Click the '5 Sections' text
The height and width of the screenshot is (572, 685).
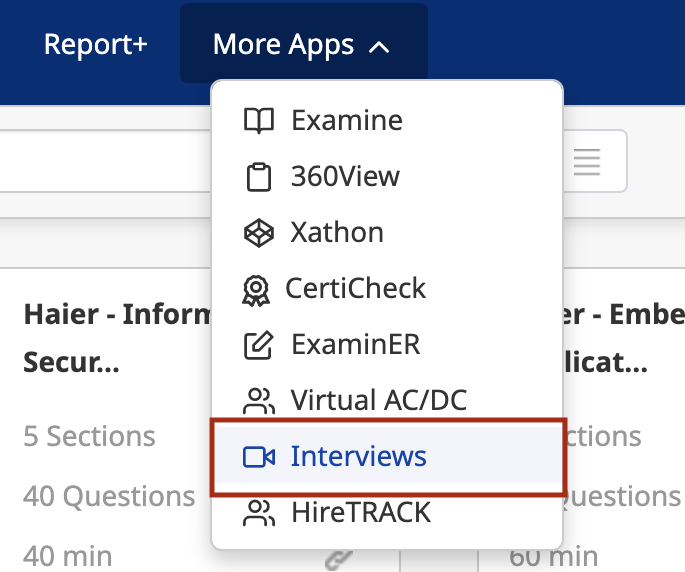pyautogui.click(x=89, y=436)
